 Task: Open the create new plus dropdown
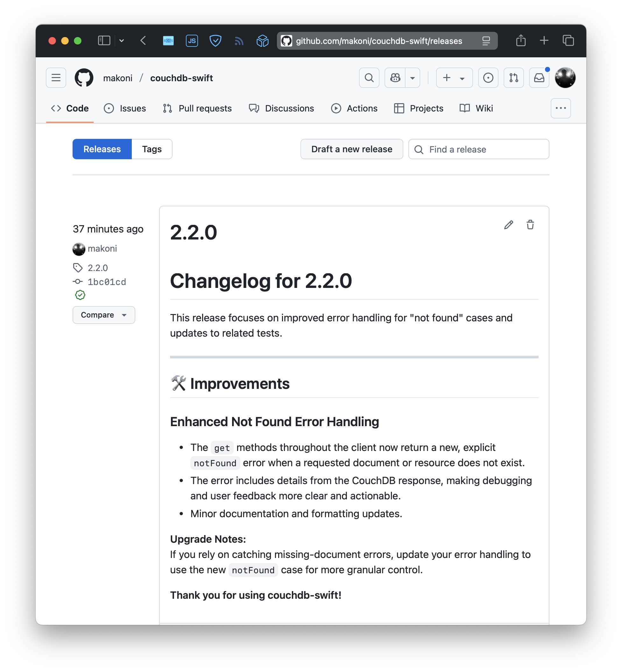click(454, 78)
